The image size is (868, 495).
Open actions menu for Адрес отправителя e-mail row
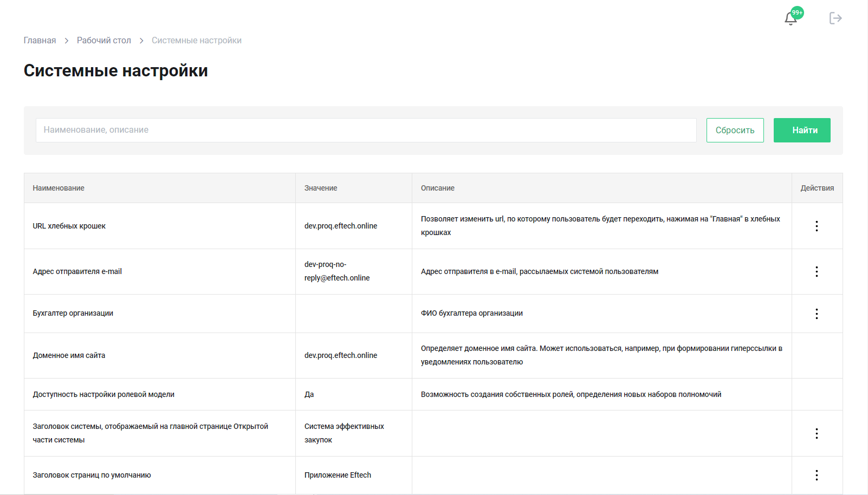tap(817, 271)
